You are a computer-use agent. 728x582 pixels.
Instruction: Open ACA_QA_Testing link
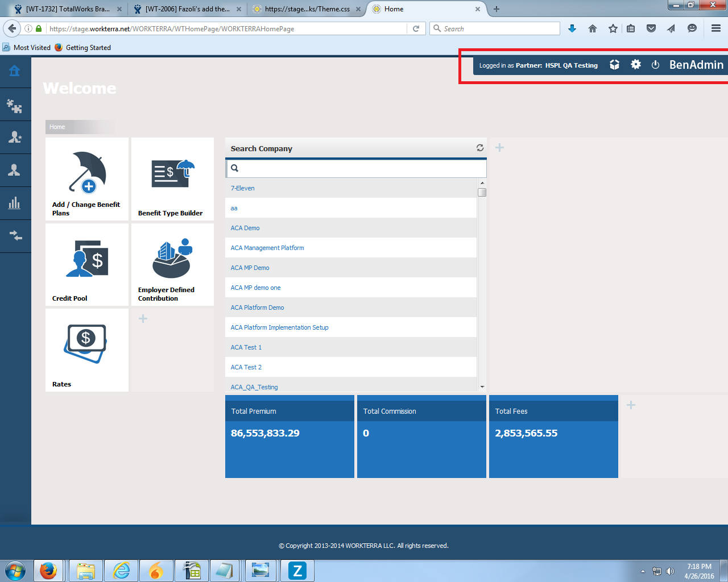pyautogui.click(x=254, y=387)
